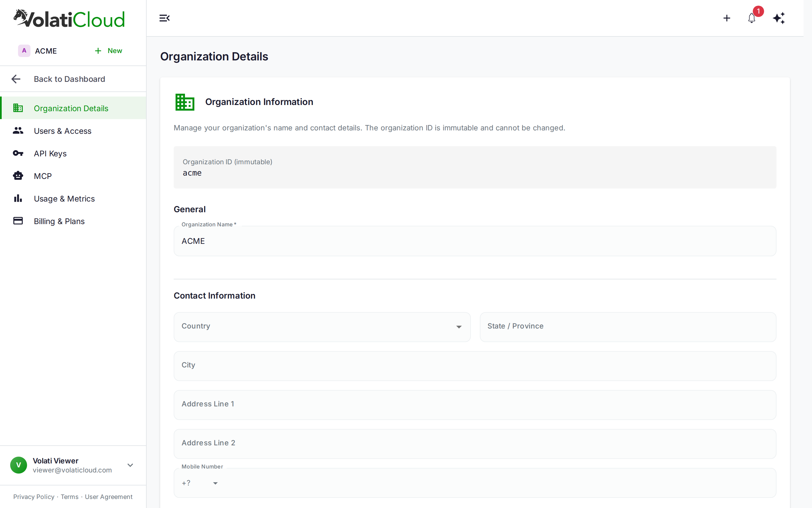Click the plus icon in top bar
The width and height of the screenshot is (812, 508).
pos(727,18)
